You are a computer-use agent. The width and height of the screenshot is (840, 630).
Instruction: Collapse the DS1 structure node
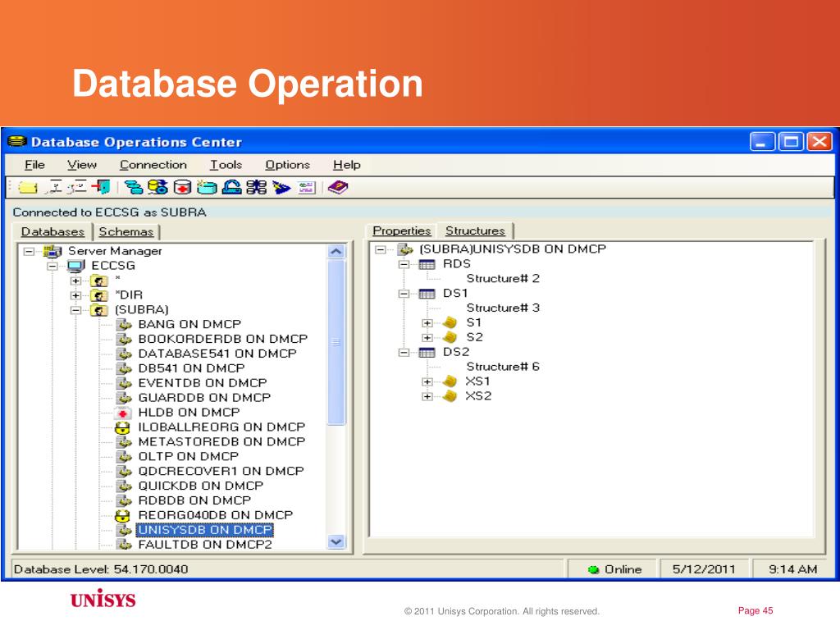click(404, 294)
